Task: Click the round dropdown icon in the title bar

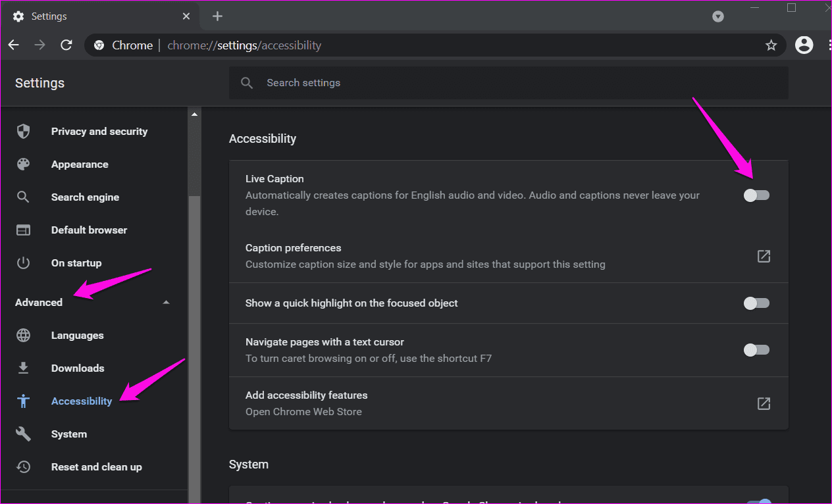Action: 718,16
